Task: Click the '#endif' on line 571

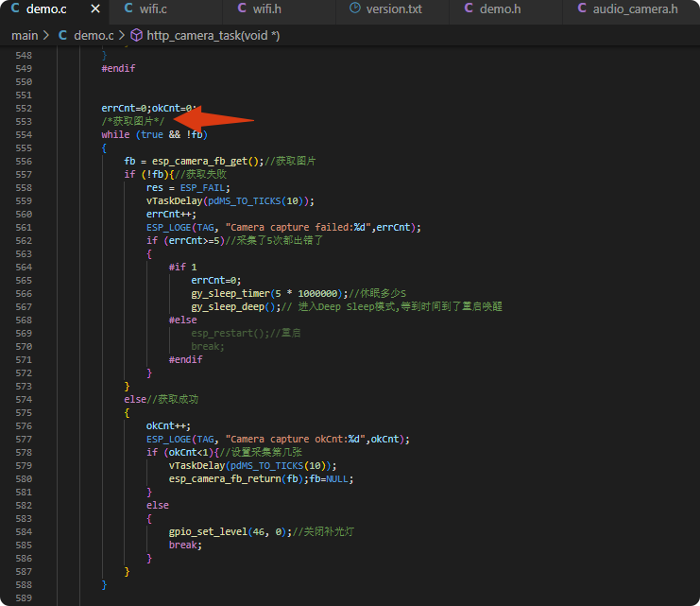Action: click(x=186, y=360)
